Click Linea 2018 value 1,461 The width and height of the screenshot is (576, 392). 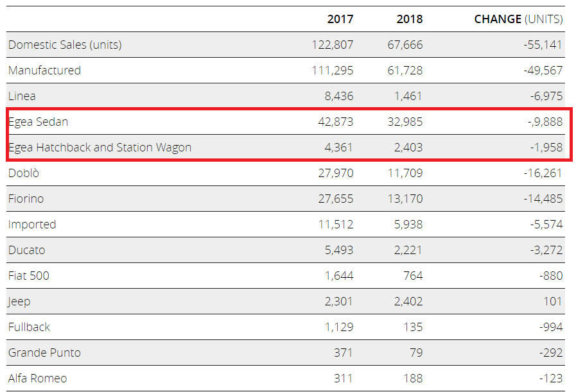pyautogui.click(x=408, y=96)
